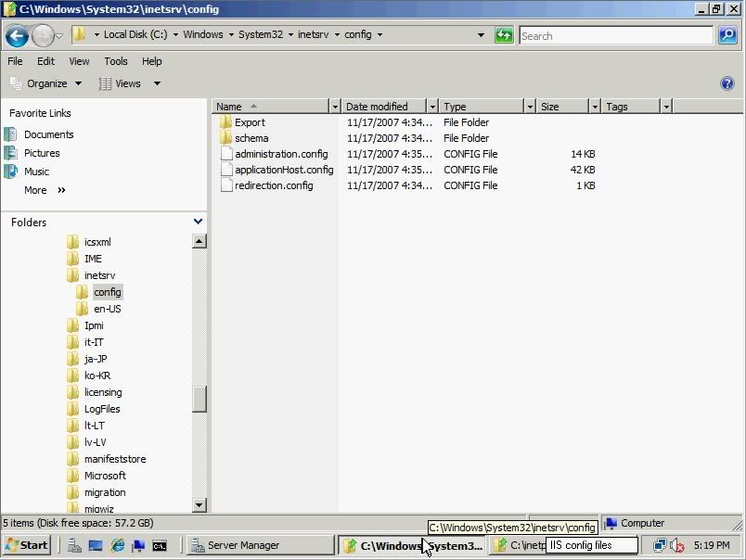This screenshot has height=560, width=746.
Task: Click the Server Manager Quick Launch icon
Action: click(74, 545)
